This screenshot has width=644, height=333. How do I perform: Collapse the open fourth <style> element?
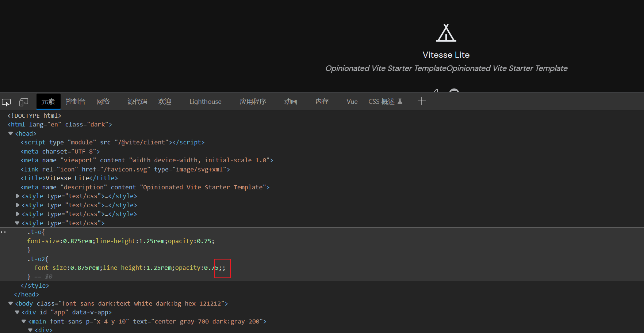[x=17, y=223]
